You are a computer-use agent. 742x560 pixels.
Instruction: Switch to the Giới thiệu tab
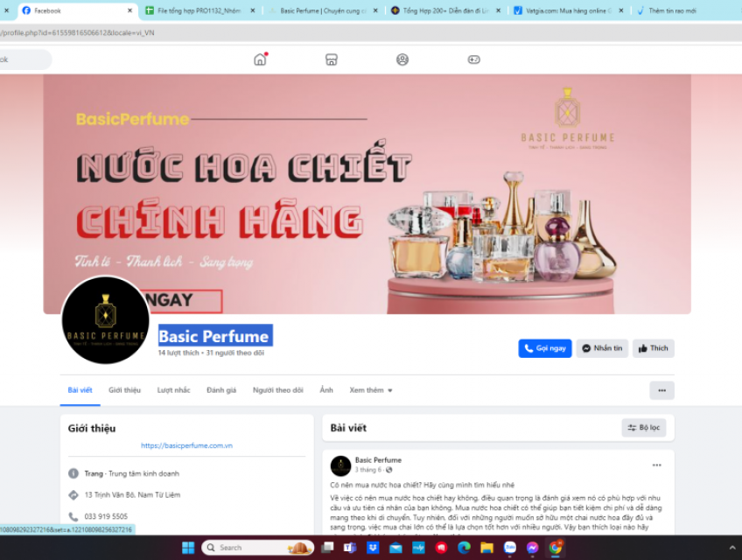[x=125, y=390]
